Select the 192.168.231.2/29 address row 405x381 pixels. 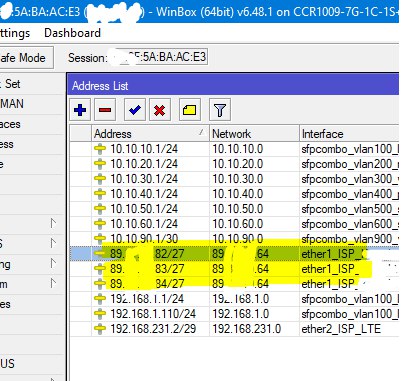tap(234, 329)
